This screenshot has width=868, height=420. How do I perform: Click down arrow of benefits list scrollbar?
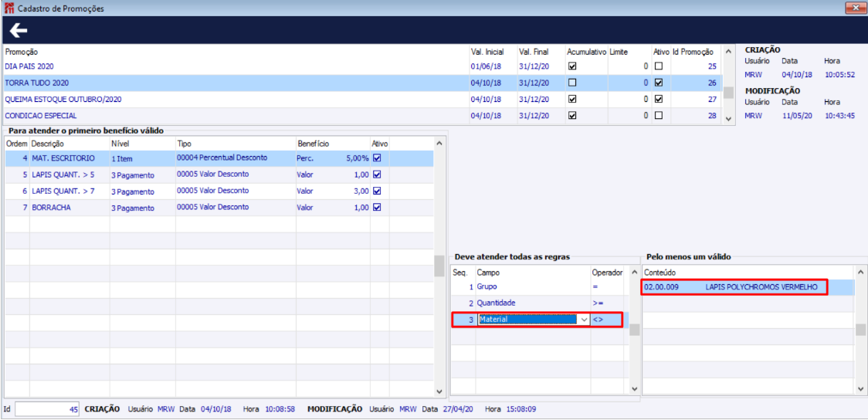(x=439, y=390)
